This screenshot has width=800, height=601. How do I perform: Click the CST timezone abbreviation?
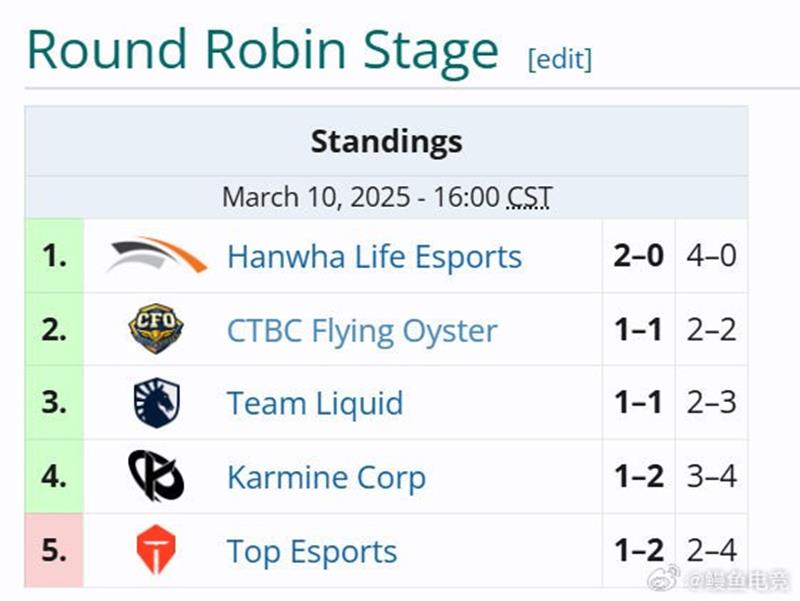[x=529, y=197]
